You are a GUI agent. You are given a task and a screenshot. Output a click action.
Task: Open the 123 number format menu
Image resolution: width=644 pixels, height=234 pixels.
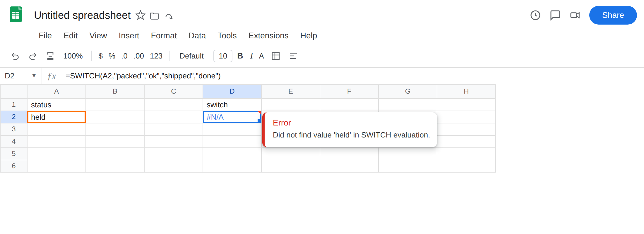[x=156, y=56]
